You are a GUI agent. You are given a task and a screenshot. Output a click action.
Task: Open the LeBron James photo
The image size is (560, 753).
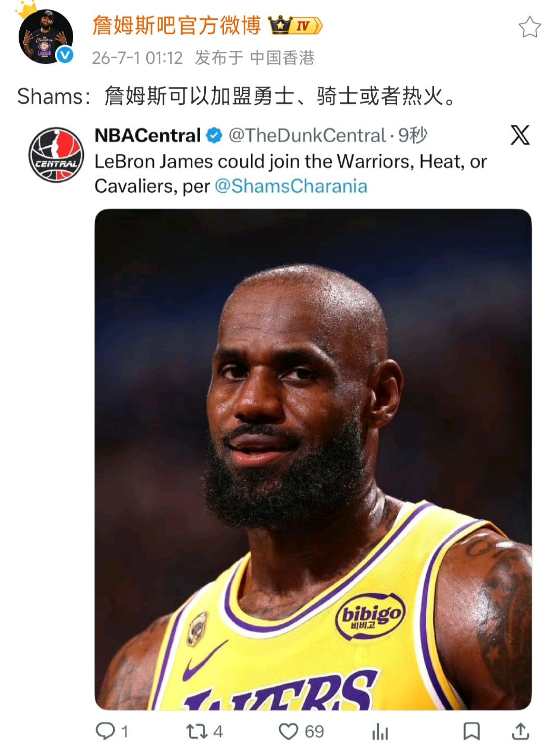(x=313, y=459)
